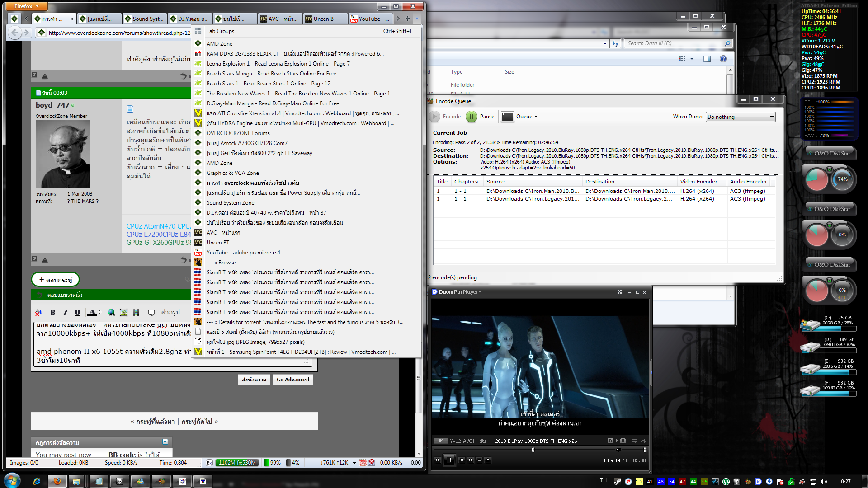Toggle PotPlayer shuffle playback

pos(643,441)
